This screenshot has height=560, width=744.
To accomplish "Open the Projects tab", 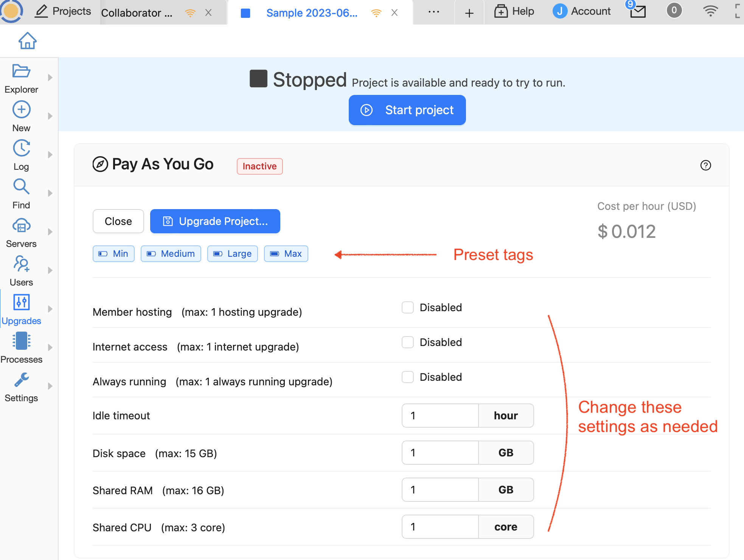I will 63,11.
